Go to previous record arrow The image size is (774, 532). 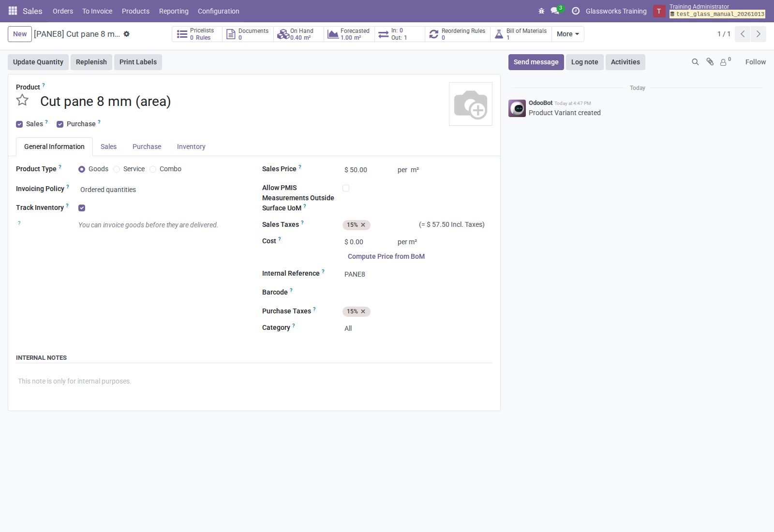coord(743,34)
